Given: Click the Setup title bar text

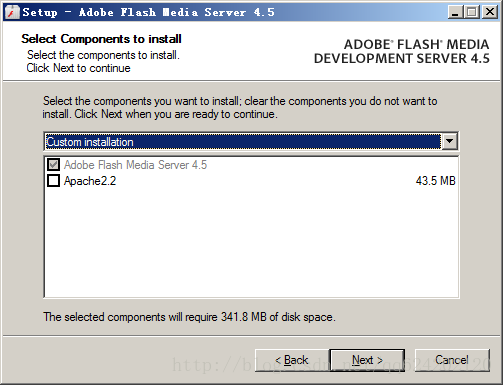Looking at the screenshot, I should (149, 12).
